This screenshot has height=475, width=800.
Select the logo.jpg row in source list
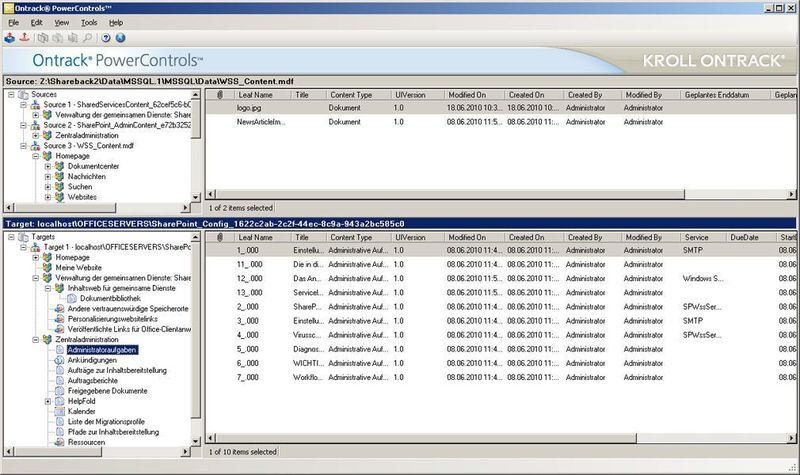(500, 108)
